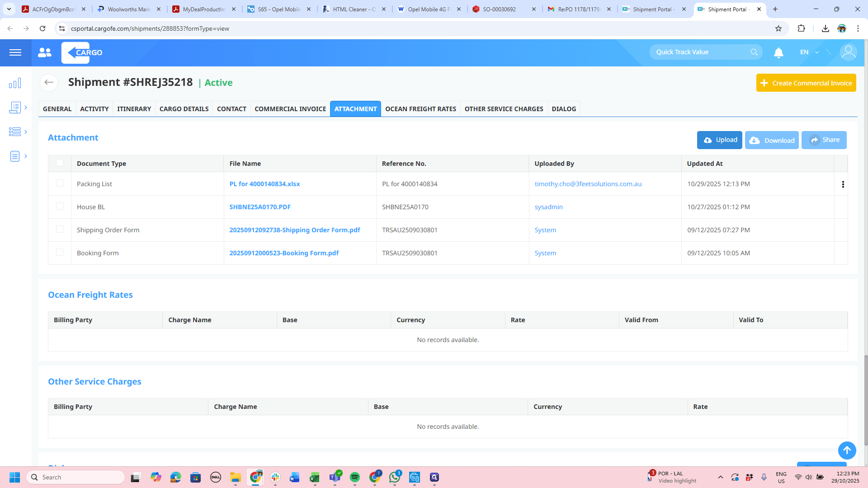The image size is (868, 488).
Task: Click the Quick Track search magnifier icon
Action: pos(754,52)
